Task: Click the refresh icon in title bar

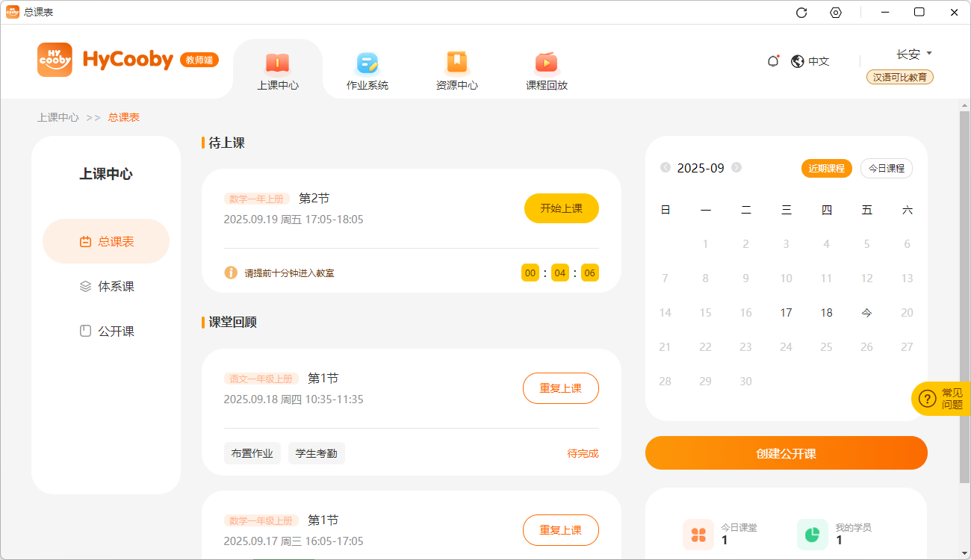Action: (801, 12)
